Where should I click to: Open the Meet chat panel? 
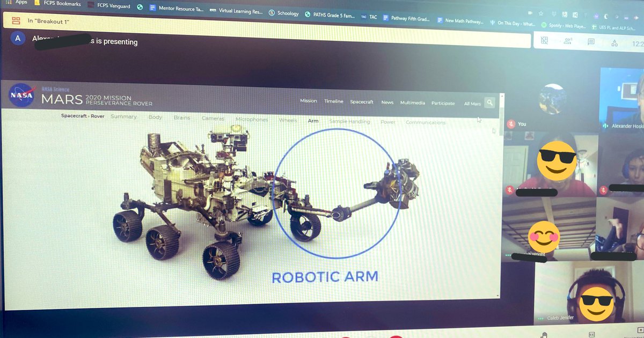point(591,42)
